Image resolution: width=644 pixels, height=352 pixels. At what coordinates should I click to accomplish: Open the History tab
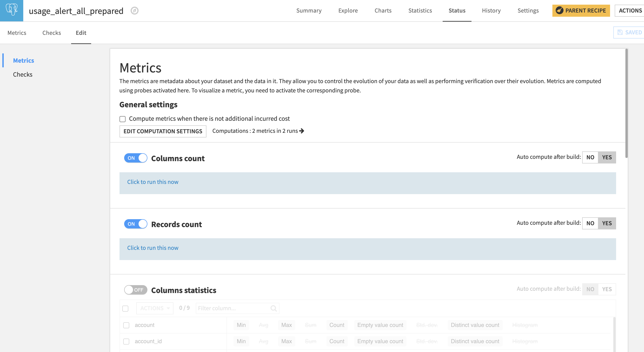[x=491, y=11]
